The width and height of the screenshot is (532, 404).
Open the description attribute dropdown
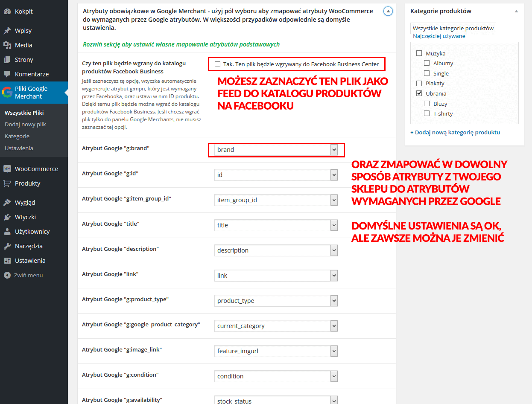click(x=276, y=250)
